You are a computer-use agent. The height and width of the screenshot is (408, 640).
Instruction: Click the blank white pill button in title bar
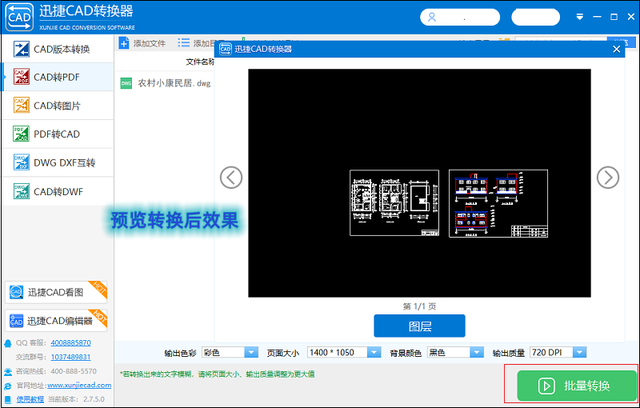(536, 17)
